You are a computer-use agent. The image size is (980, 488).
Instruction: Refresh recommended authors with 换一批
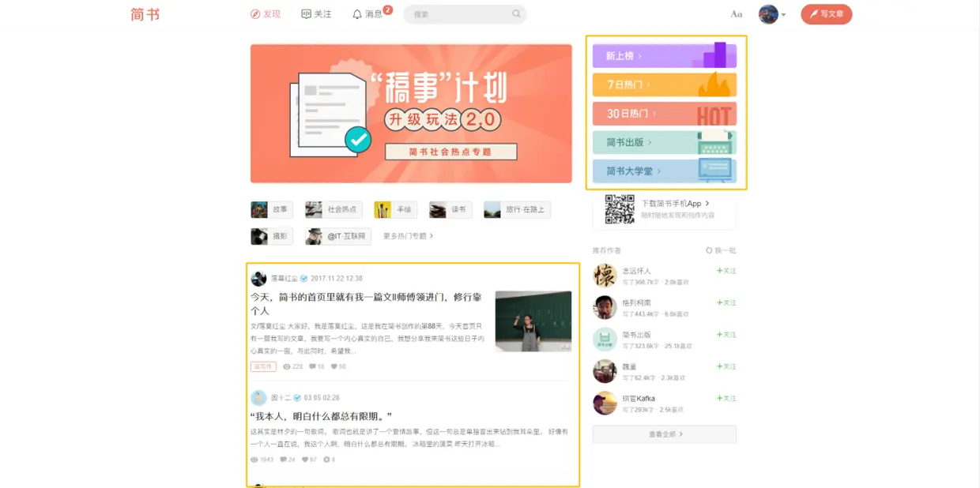click(x=721, y=250)
